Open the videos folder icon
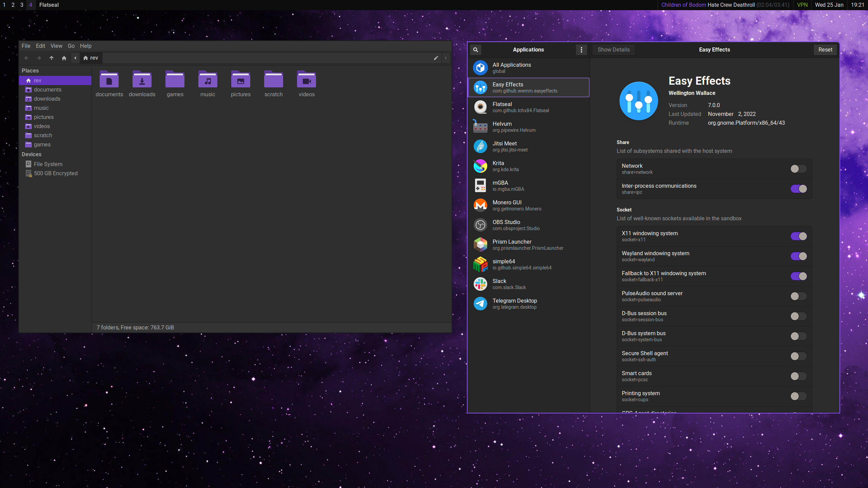The height and width of the screenshot is (488, 868). [x=307, y=80]
